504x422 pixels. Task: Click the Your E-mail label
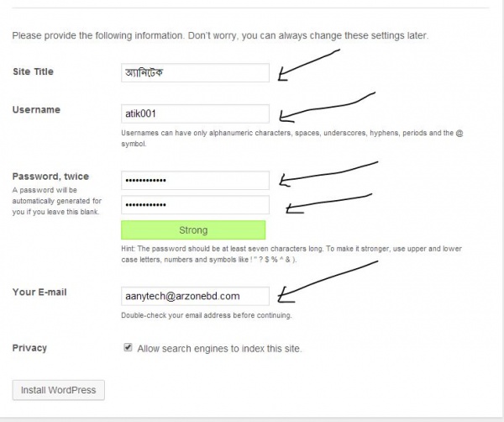pyautogui.click(x=39, y=293)
